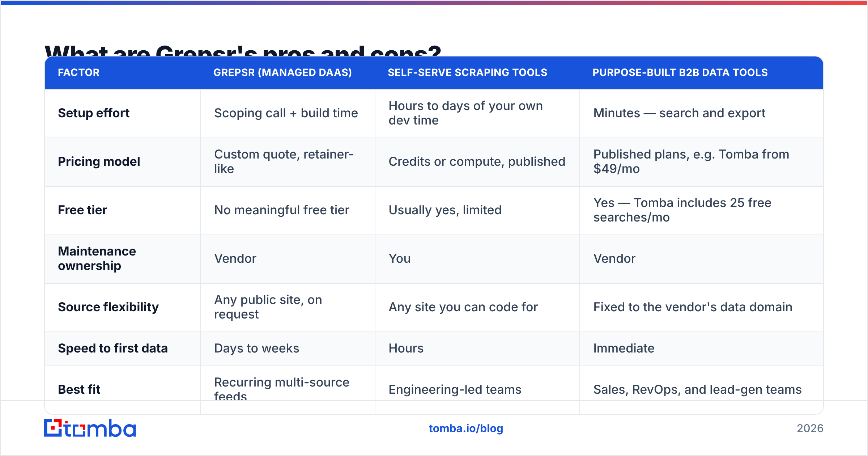The image size is (868, 456).
Task: Click the 'Free tier' row label
Action: [82, 210]
